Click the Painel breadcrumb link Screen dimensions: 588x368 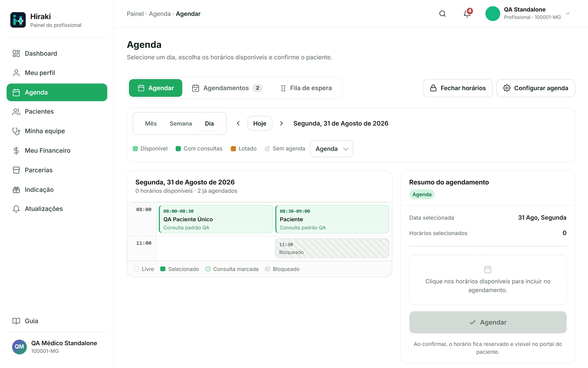point(135,14)
